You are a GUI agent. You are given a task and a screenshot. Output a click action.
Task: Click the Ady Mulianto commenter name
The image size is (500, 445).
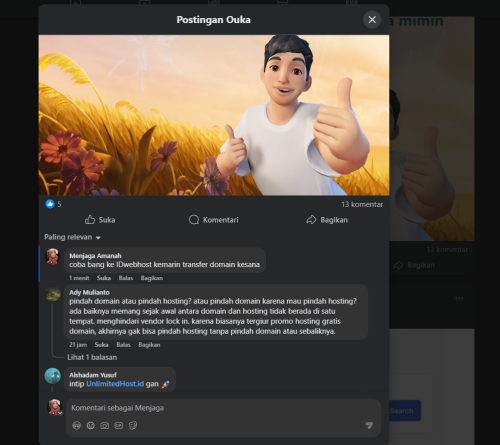pos(89,292)
